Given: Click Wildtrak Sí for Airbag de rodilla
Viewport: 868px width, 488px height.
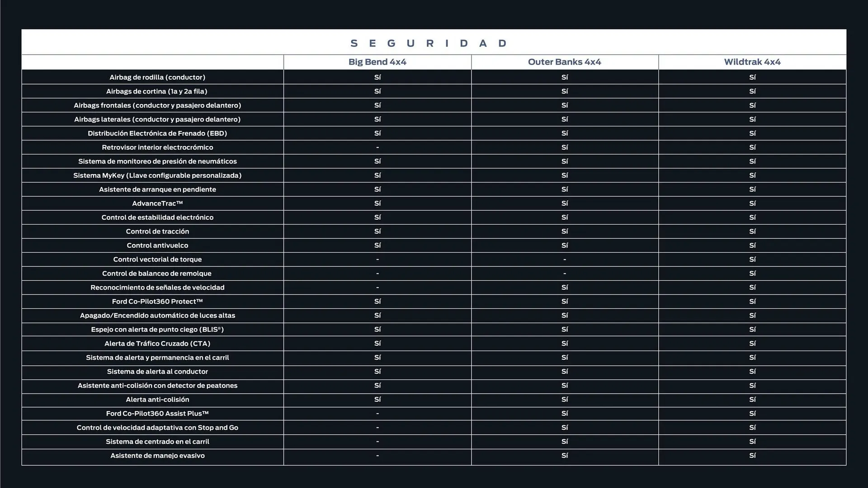Looking at the screenshot, I should [x=752, y=77].
